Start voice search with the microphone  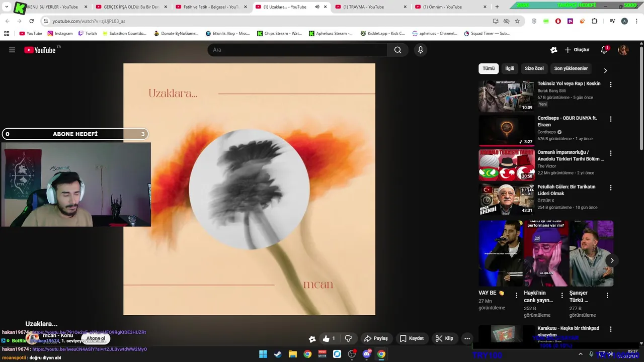tap(421, 50)
